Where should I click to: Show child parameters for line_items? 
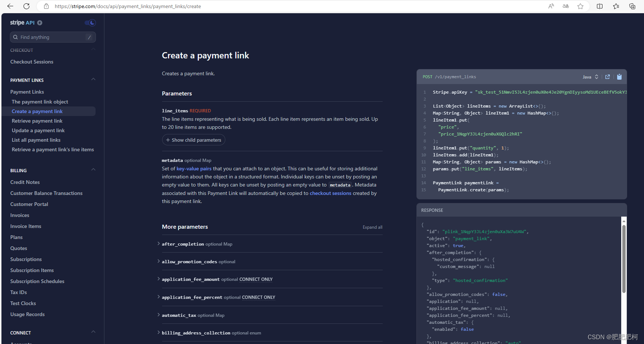click(x=193, y=140)
